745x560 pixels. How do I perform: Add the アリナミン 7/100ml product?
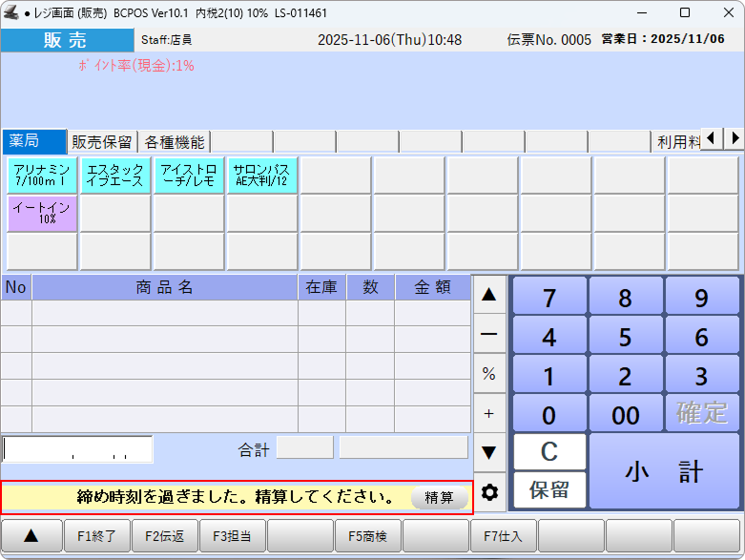point(41,176)
